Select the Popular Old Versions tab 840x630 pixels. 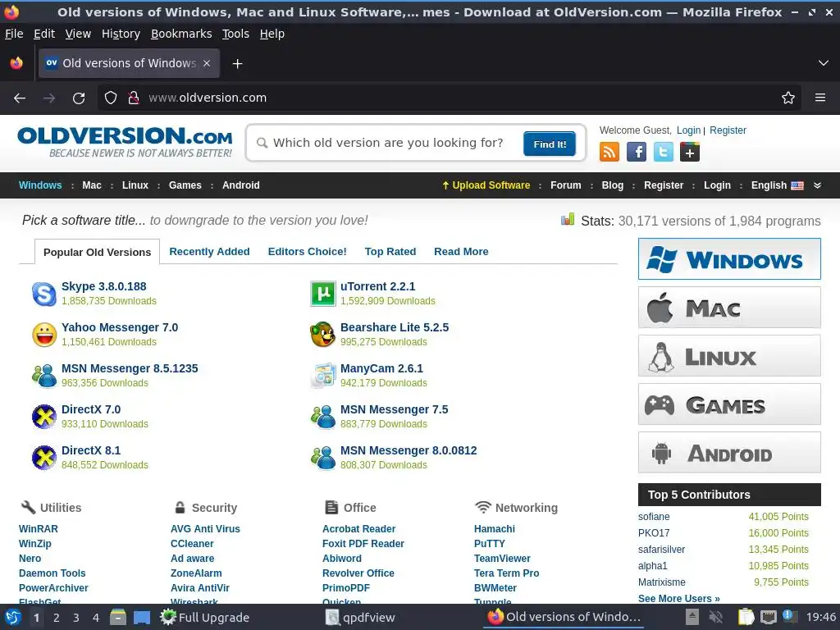point(98,253)
